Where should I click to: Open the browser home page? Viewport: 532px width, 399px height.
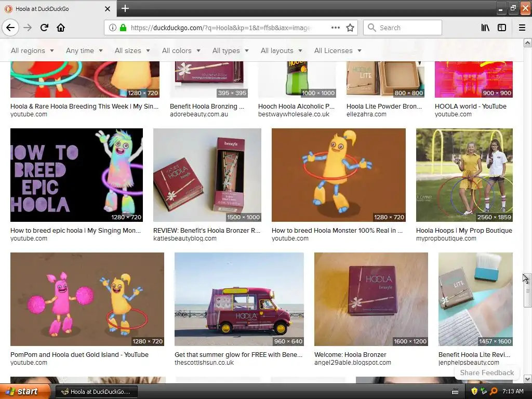[61, 28]
